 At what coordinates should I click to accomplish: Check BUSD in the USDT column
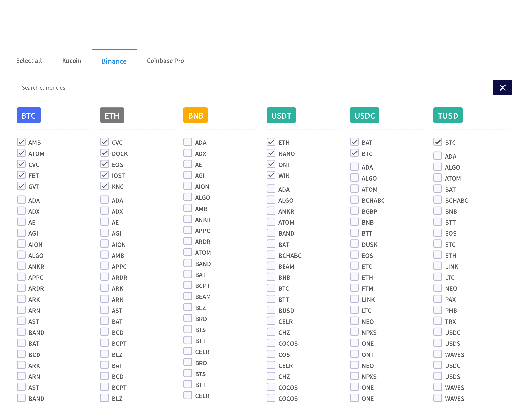(271, 310)
